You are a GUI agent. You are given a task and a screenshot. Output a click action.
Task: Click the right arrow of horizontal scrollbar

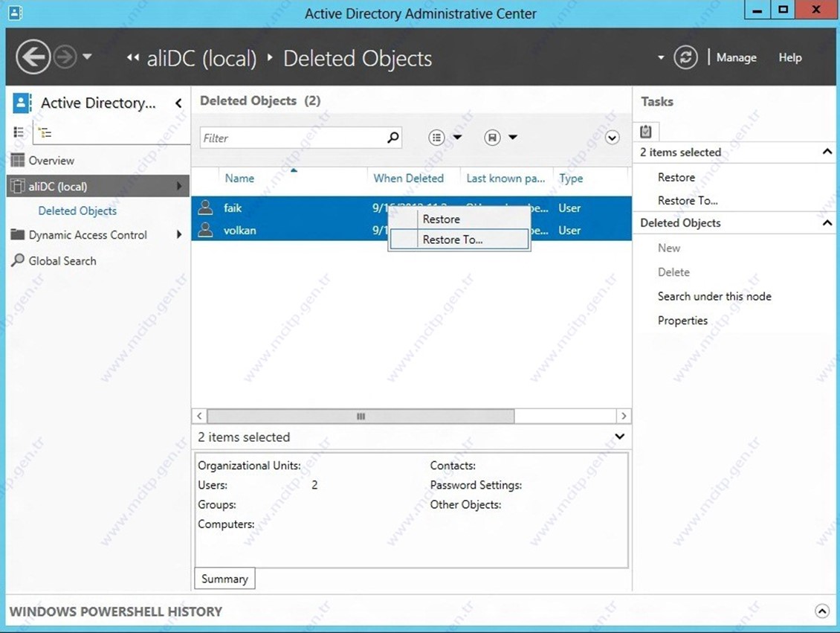point(624,416)
